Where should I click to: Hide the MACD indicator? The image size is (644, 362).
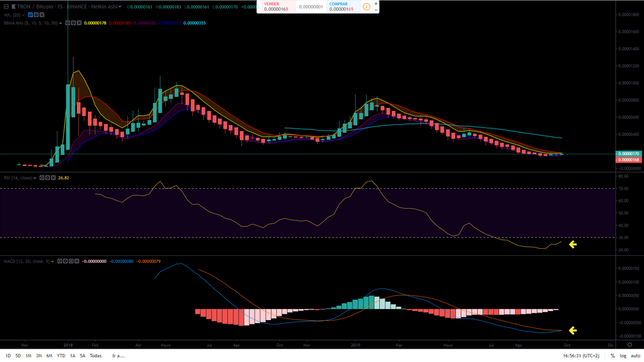pyautogui.click(x=60, y=261)
